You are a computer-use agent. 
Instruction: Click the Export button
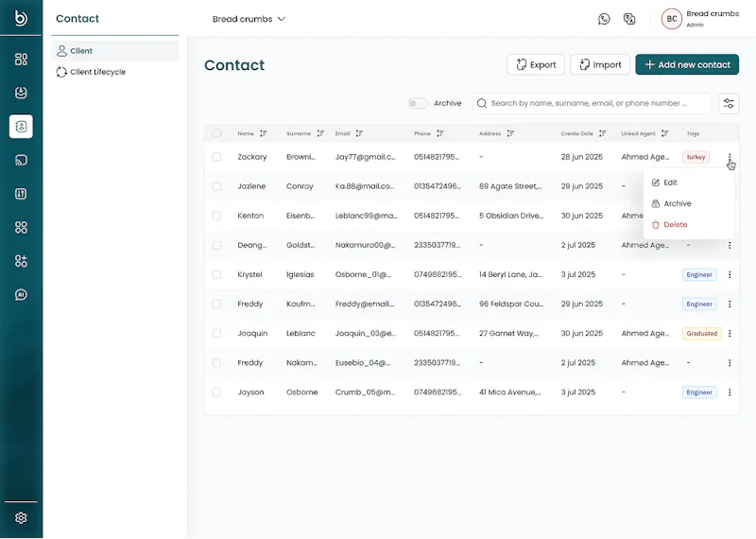[536, 64]
